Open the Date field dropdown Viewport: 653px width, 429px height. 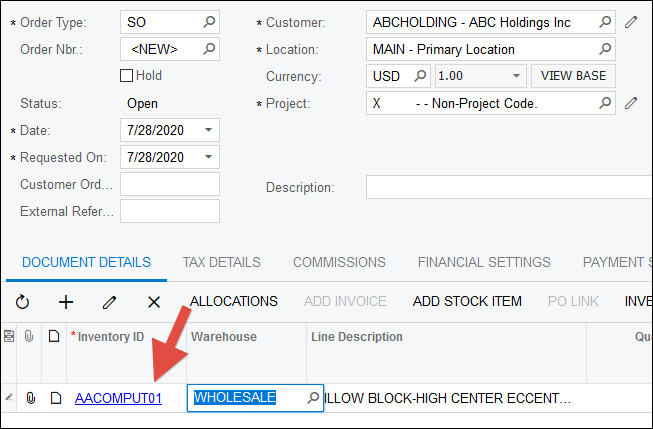pyautogui.click(x=209, y=130)
